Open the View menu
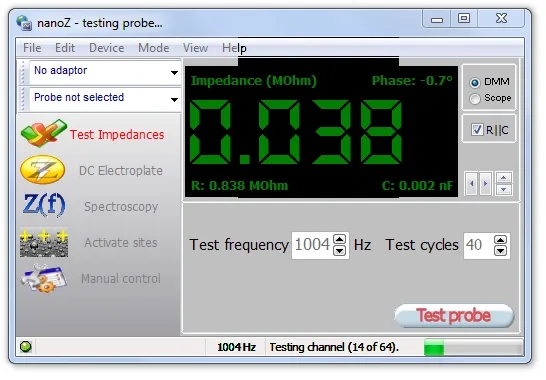This screenshot has width=546, height=380. click(195, 48)
